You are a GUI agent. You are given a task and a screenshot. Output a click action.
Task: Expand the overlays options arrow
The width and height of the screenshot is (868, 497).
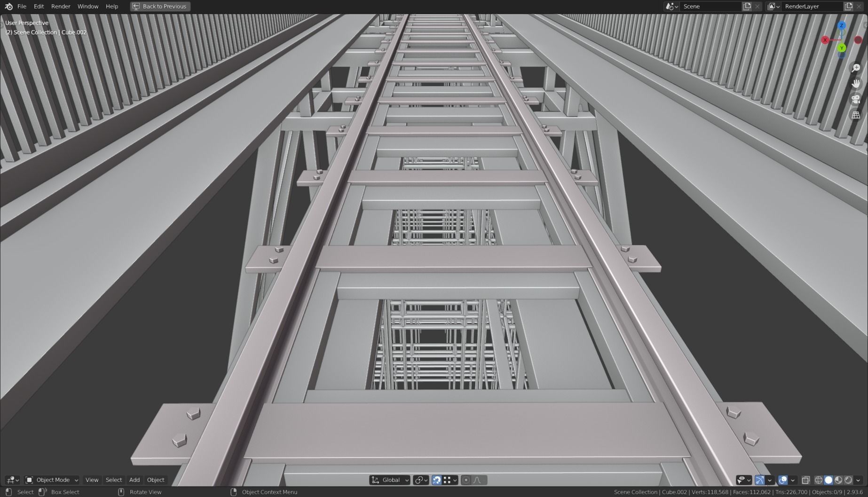793,480
